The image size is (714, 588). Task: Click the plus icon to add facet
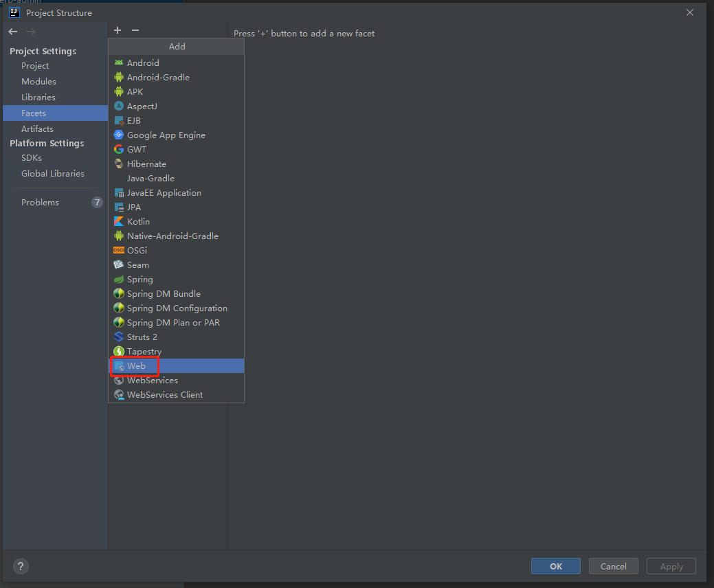(x=118, y=30)
